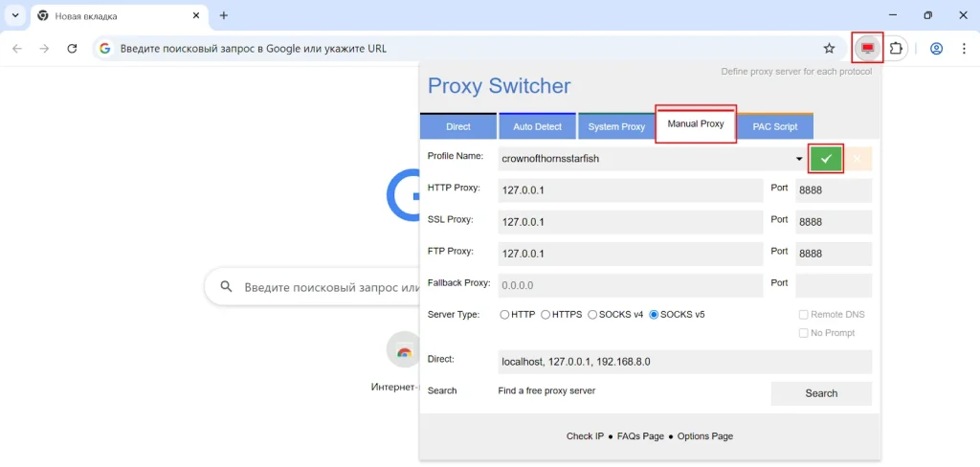
Task: Switch to the Direct tab
Action: click(x=458, y=126)
